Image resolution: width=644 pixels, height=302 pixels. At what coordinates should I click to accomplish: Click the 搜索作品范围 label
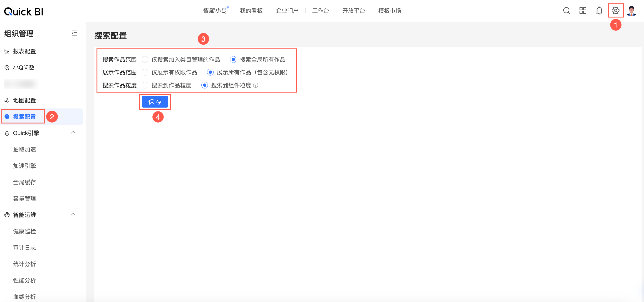click(119, 60)
